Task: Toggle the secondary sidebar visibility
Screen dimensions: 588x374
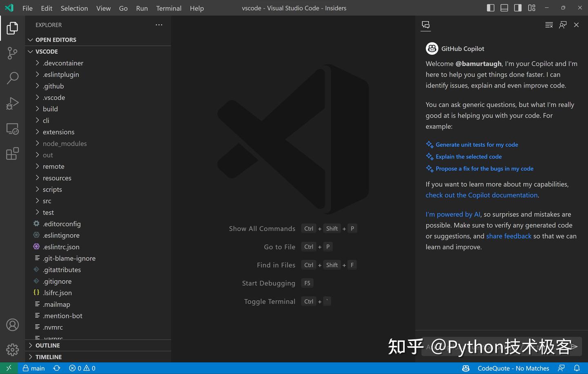Action: click(x=517, y=8)
